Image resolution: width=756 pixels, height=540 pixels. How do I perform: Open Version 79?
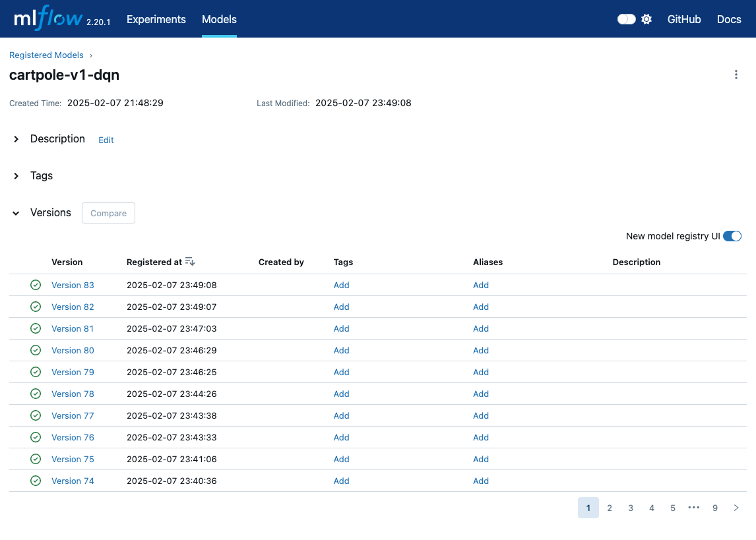coord(73,372)
